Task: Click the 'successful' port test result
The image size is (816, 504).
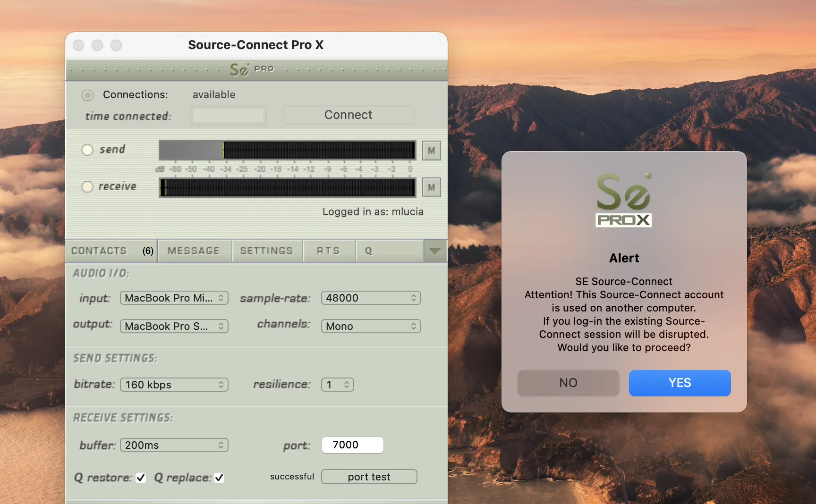Action: tap(292, 477)
